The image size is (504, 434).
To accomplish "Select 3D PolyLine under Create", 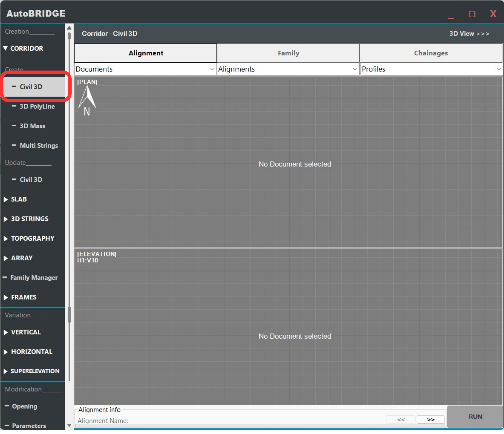I will [37, 106].
